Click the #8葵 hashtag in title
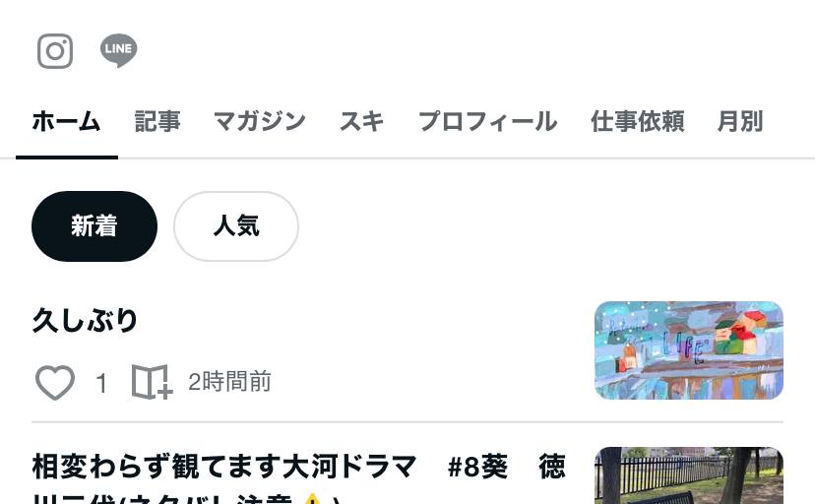The image size is (815, 504). click(477, 466)
